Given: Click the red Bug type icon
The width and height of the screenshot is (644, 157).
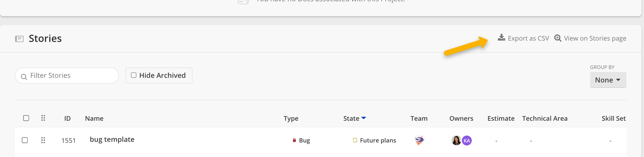Looking at the screenshot, I should pyautogui.click(x=294, y=140).
